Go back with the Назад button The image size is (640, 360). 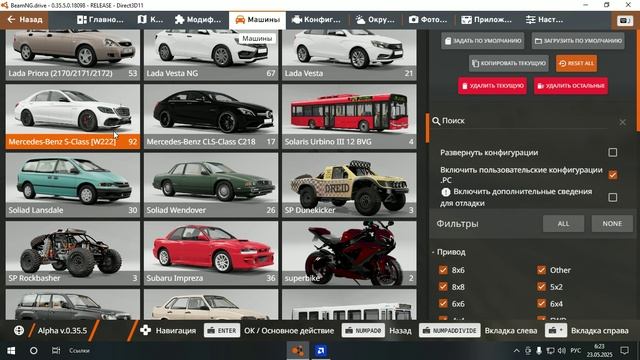point(24,20)
